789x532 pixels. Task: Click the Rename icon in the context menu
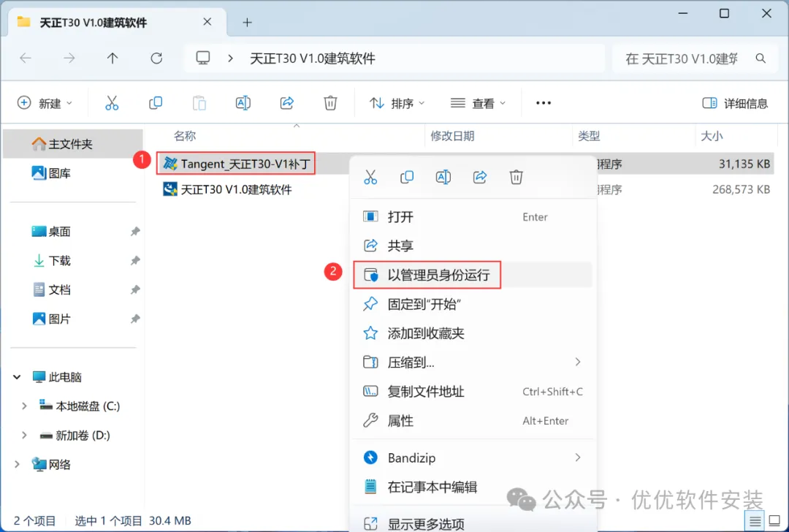point(443,177)
